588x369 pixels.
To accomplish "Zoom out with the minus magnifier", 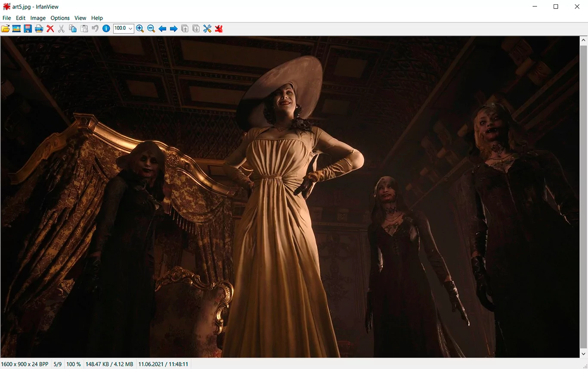I will (151, 29).
